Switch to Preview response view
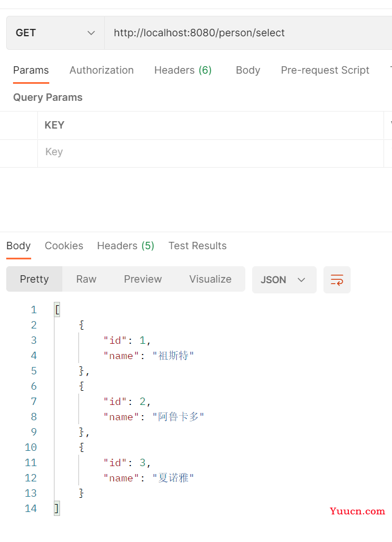The height and width of the screenshot is (542, 392). pyautogui.click(x=143, y=279)
